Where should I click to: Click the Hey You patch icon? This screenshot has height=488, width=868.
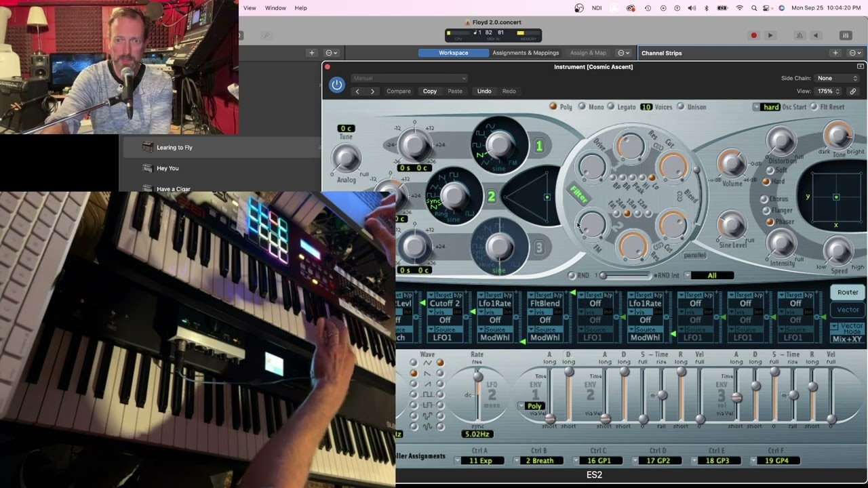147,168
